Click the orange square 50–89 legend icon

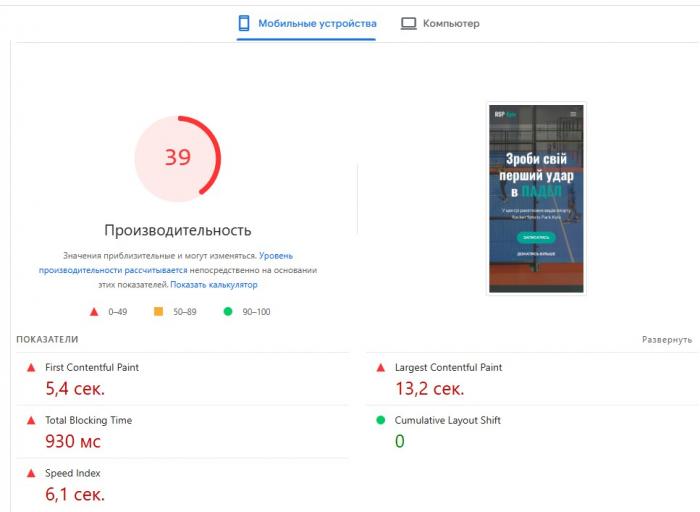point(158,311)
